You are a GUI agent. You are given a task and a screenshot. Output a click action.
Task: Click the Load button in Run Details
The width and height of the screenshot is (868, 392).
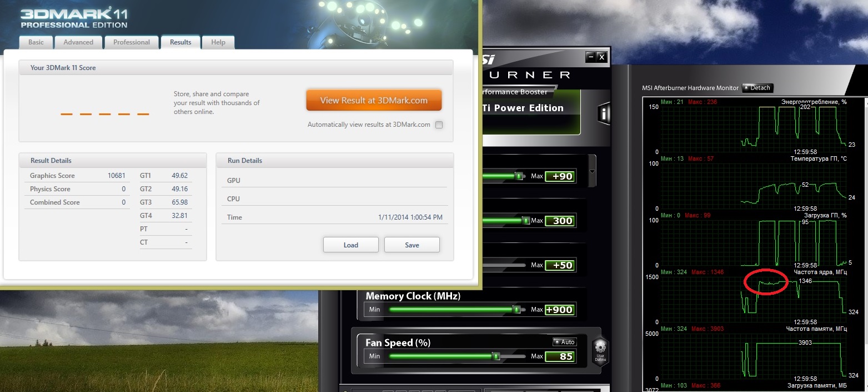coord(351,245)
